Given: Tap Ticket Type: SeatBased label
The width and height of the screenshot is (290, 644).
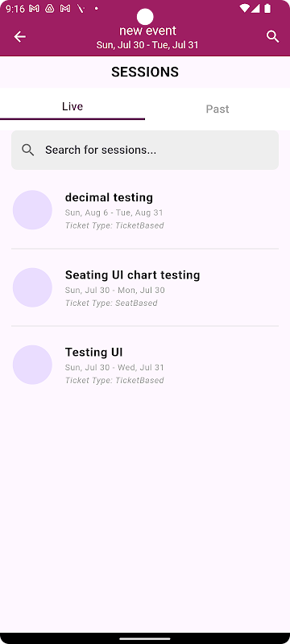Looking at the screenshot, I should [111, 303].
